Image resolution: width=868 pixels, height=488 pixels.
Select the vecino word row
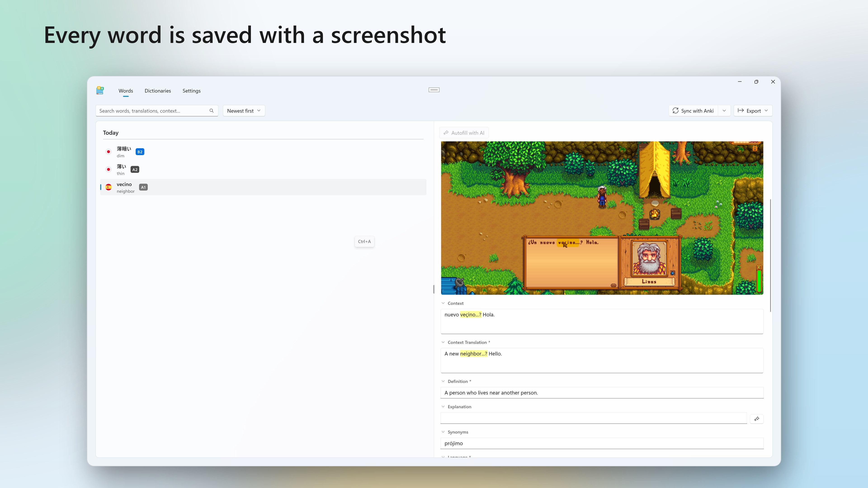(x=263, y=187)
